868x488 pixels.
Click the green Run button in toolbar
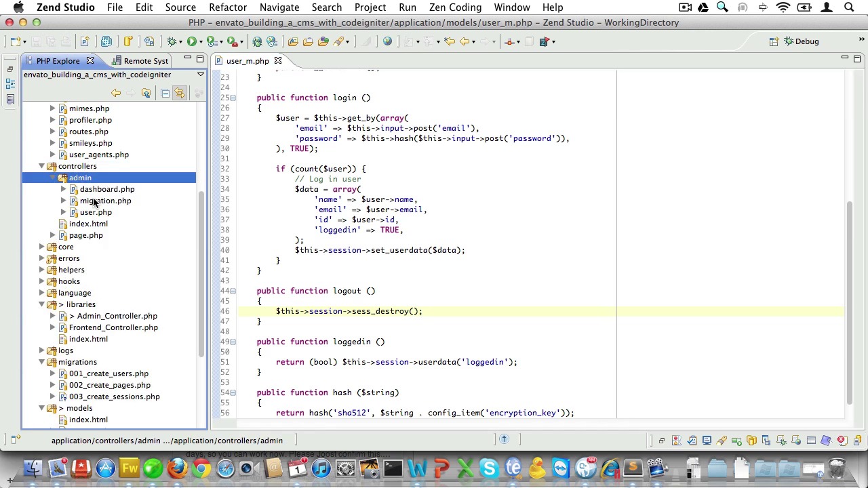[x=192, y=41]
